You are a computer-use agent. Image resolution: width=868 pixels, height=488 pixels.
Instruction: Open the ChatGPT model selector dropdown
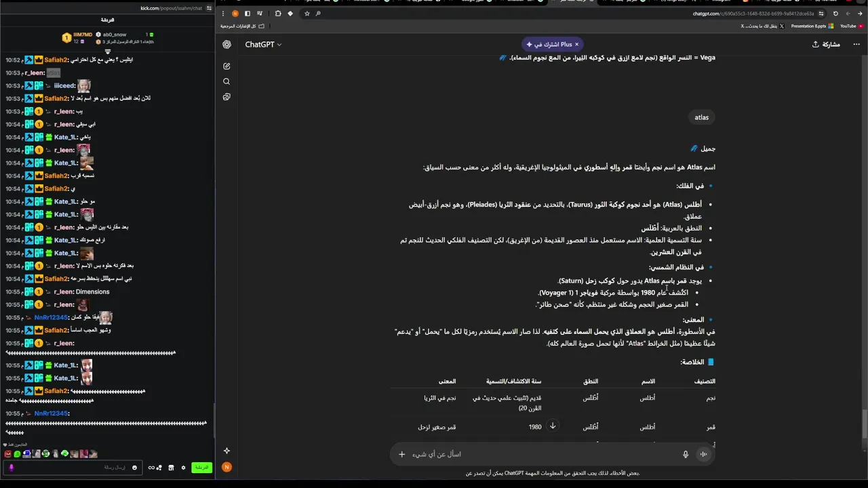(x=263, y=45)
